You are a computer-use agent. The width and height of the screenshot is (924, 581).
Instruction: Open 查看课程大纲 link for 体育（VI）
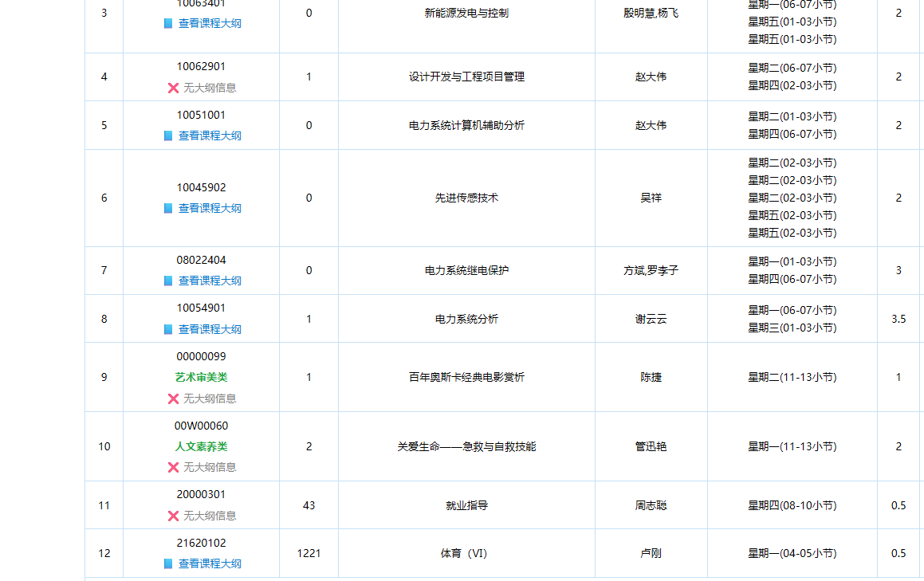pyautogui.click(x=207, y=563)
